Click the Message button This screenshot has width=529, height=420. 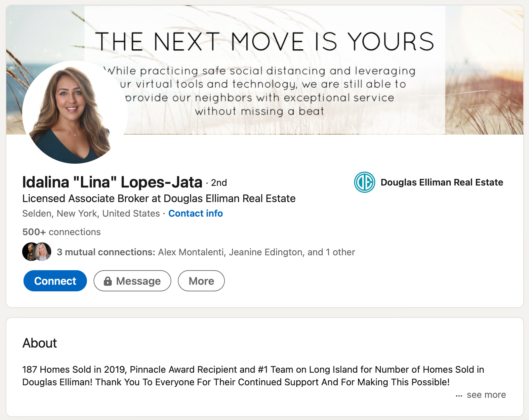132,281
